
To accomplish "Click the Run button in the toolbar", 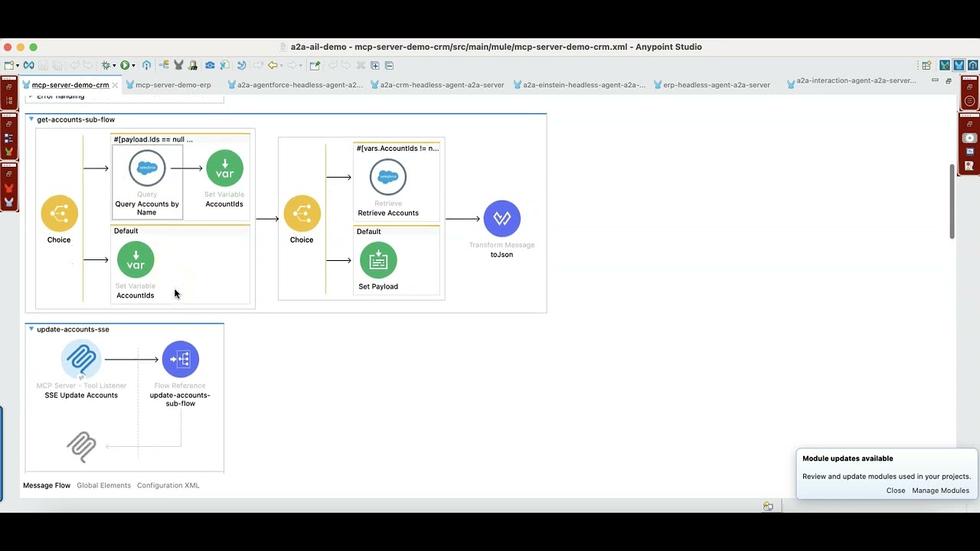I will coord(125,65).
